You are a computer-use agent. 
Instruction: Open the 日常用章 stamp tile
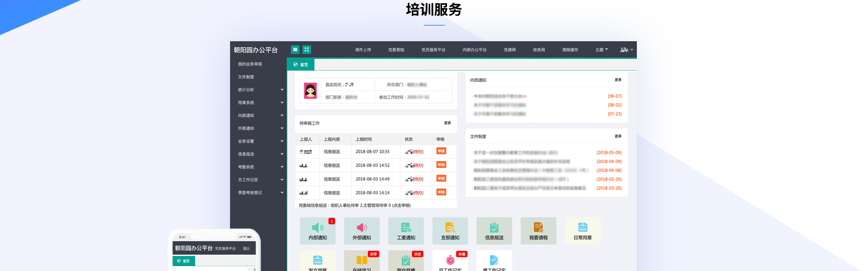pos(583,231)
